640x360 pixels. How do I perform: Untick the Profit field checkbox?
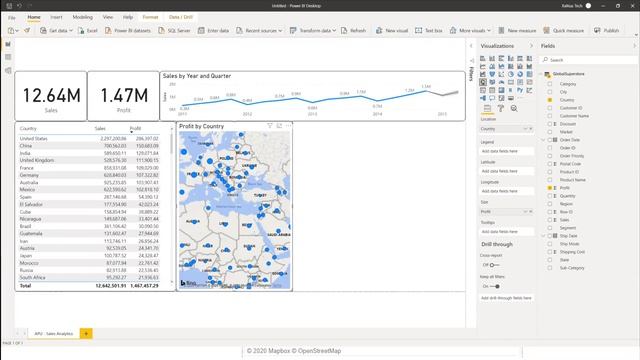(550, 188)
